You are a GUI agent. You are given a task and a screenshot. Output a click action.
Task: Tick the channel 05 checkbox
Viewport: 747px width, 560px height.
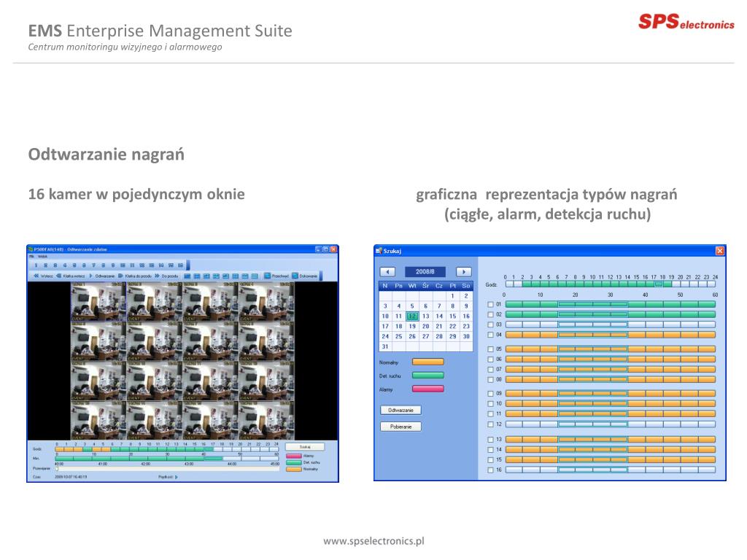pos(490,349)
